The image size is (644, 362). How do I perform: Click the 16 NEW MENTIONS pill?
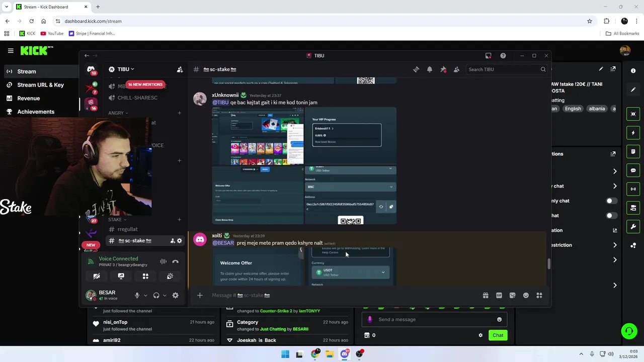(145, 84)
